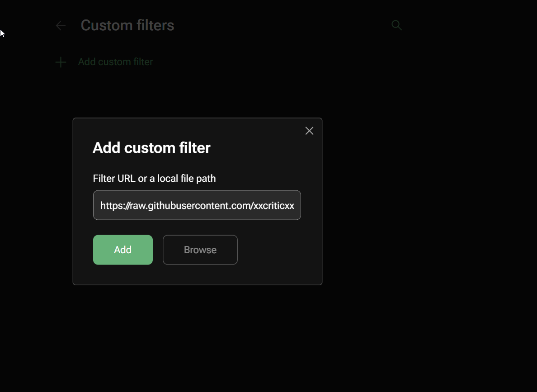
Task: Click the Custom filters page heading
Action: (127, 25)
